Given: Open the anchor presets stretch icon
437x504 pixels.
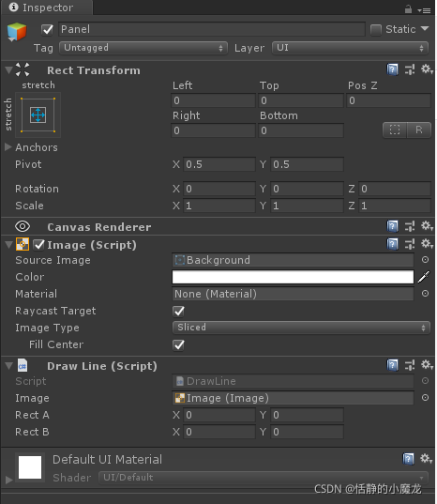Looking at the screenshot, I should [x=38, y=115].
